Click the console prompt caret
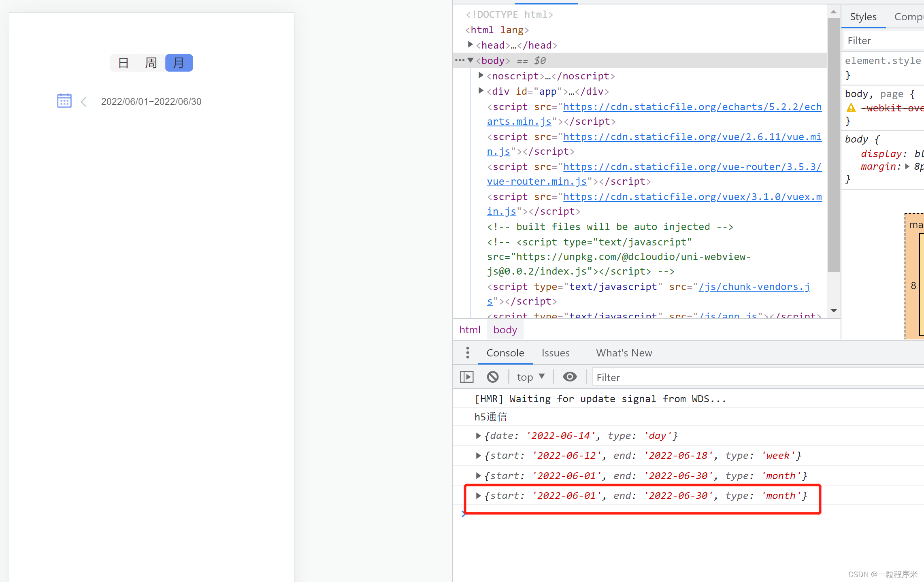Viewport: 924px width, 582px height. [x=463, y=514]
